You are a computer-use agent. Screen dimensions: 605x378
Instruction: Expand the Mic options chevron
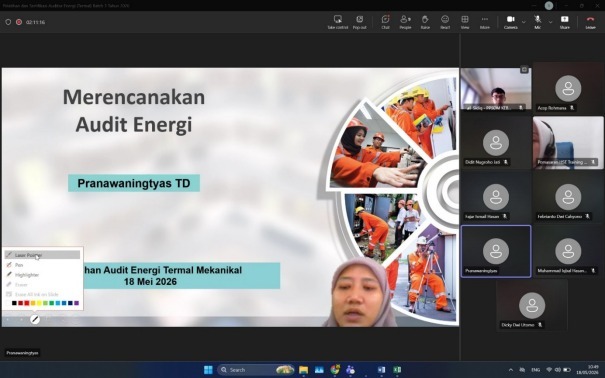pos(550,22)
